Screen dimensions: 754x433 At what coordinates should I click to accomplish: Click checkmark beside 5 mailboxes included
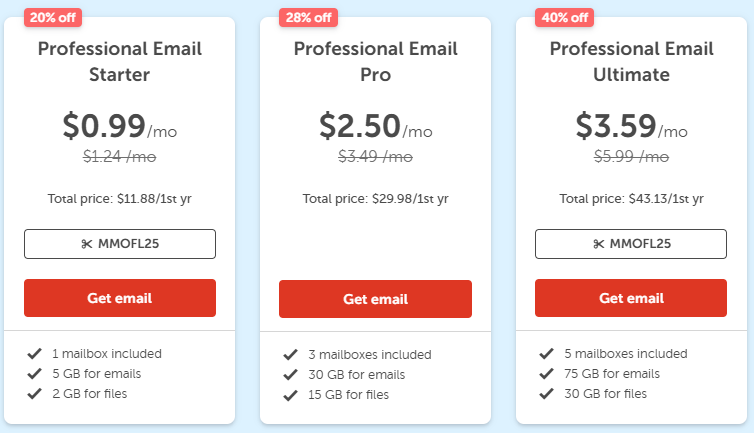tap(546, 354)
